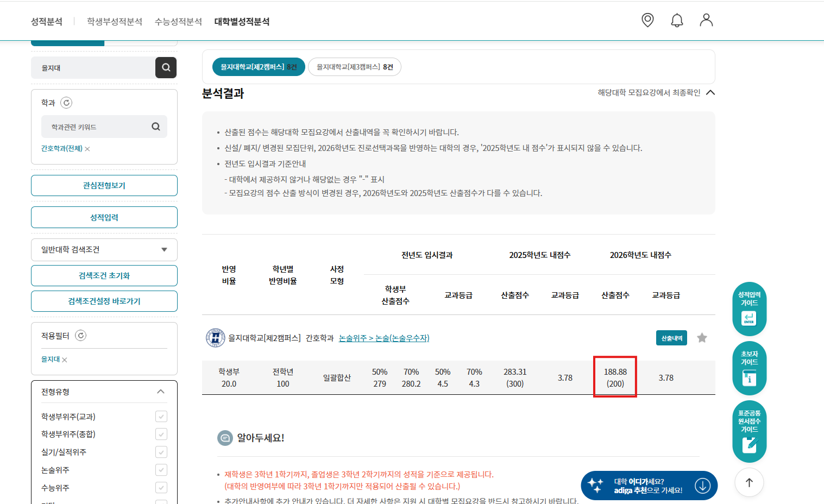Click 2025학년도 내점수 column header
Screen dimensions: 824x504
coord(540,255)
